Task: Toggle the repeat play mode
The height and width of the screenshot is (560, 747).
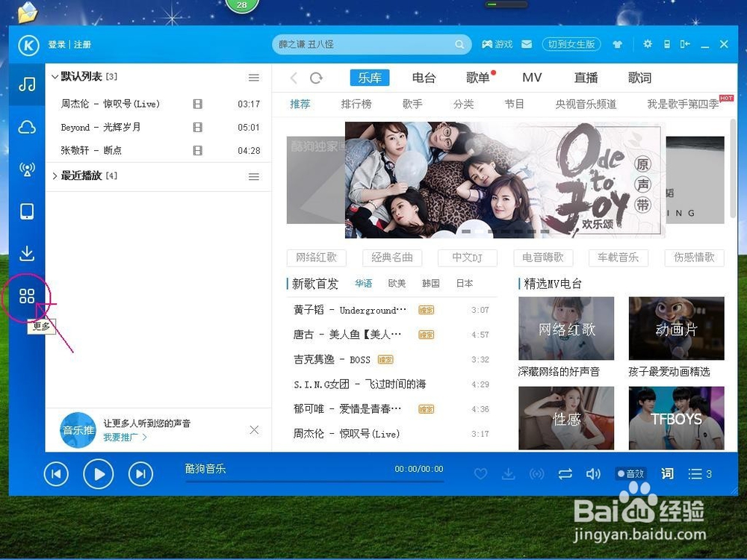Action: tap(565, 474)
